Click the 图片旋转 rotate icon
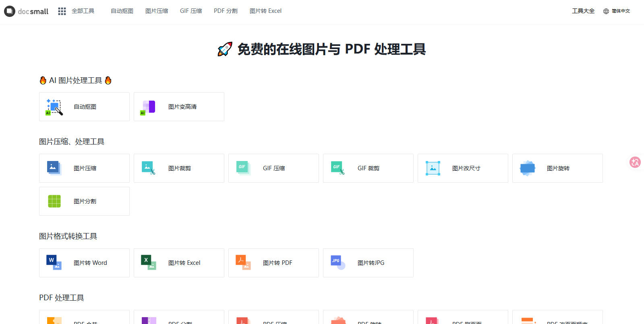 coord(527,168)
